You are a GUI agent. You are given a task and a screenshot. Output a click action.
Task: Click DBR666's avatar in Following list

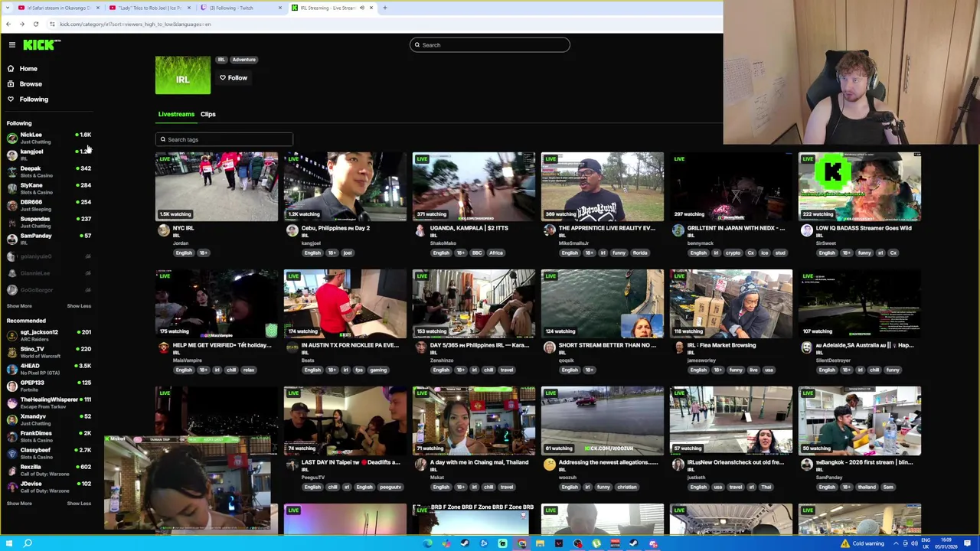point(11,205)
